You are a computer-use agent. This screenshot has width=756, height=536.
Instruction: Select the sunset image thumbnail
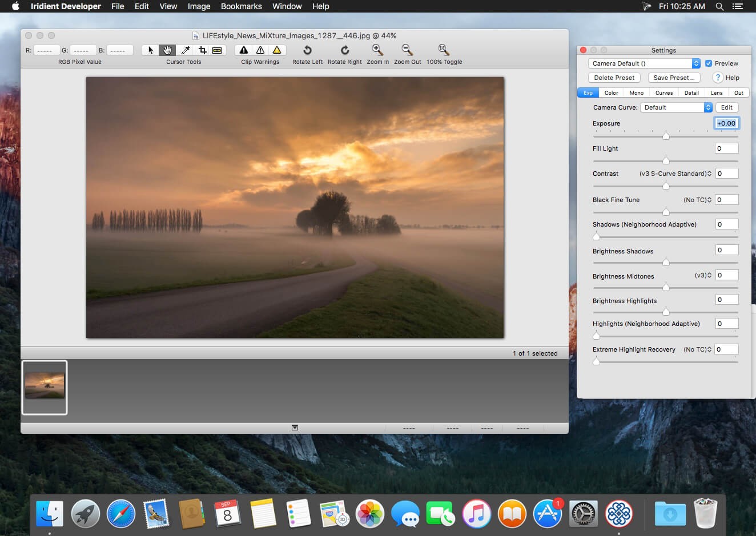(45, 387)
